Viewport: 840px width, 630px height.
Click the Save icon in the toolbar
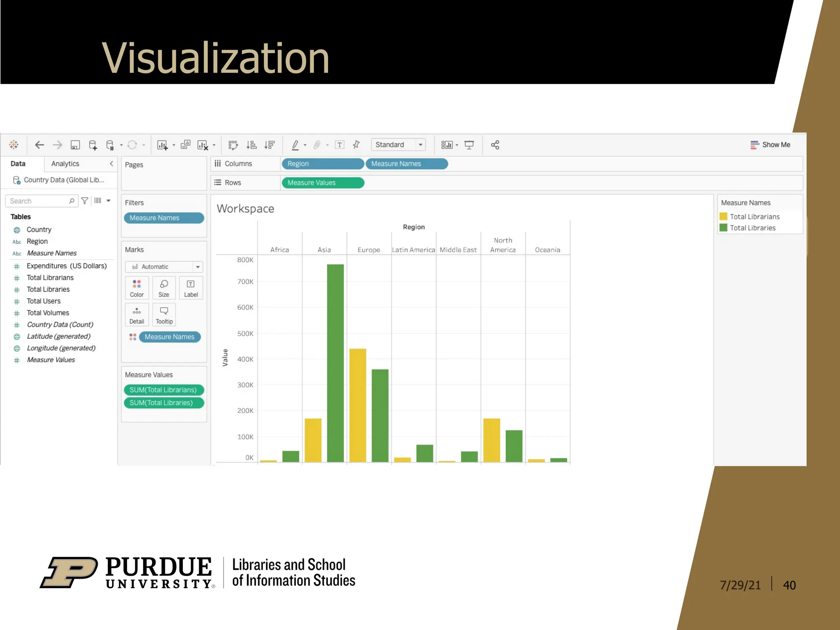[x=75, y=145]
